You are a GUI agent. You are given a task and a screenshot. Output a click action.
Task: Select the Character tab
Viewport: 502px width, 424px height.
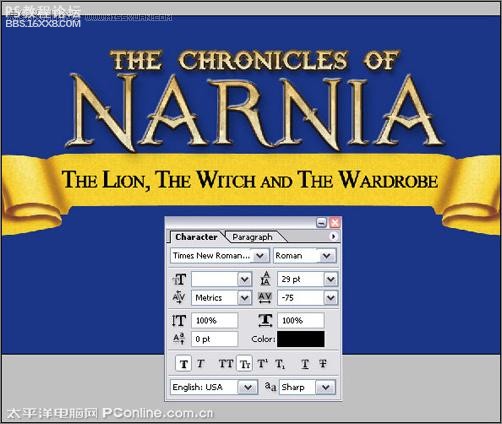click(x=196, y=237)
